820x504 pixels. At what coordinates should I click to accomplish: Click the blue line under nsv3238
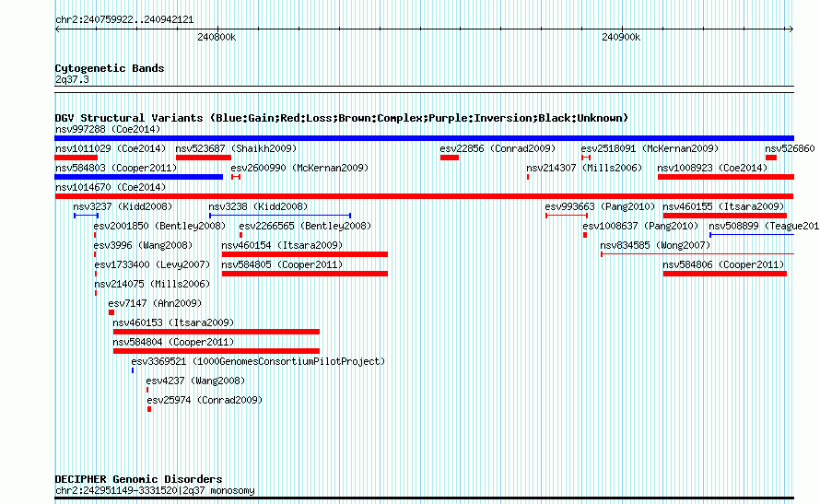[x=280, y=216]
